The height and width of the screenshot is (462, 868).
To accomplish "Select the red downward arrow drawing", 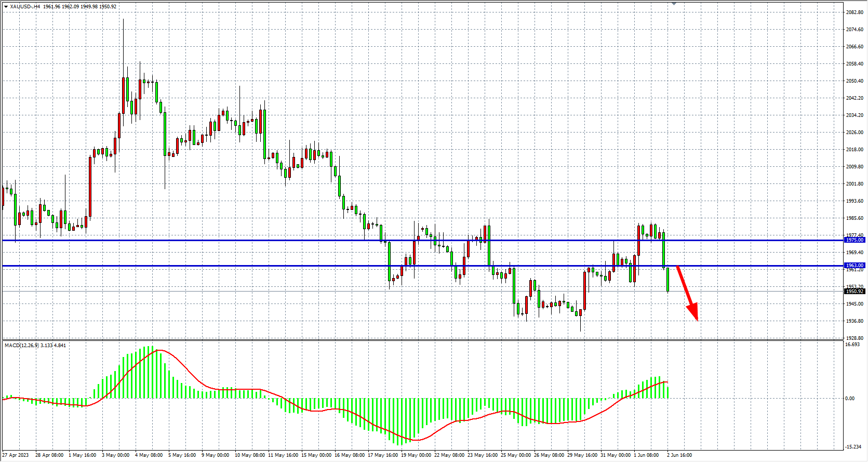I will coord(688,294).
